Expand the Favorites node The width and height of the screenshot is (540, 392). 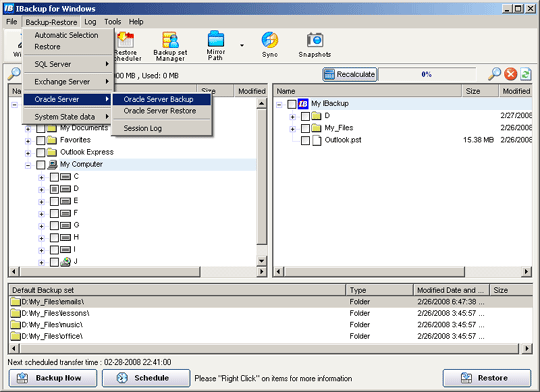(28, 141)
